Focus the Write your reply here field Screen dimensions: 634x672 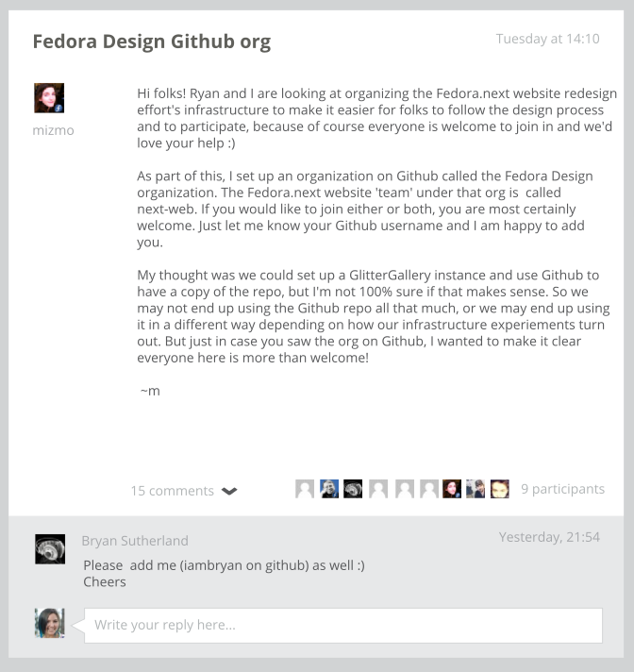343,626
